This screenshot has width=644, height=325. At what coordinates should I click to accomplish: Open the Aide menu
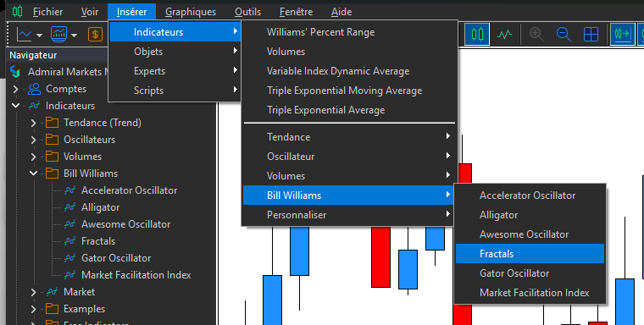tap(341, 12)
